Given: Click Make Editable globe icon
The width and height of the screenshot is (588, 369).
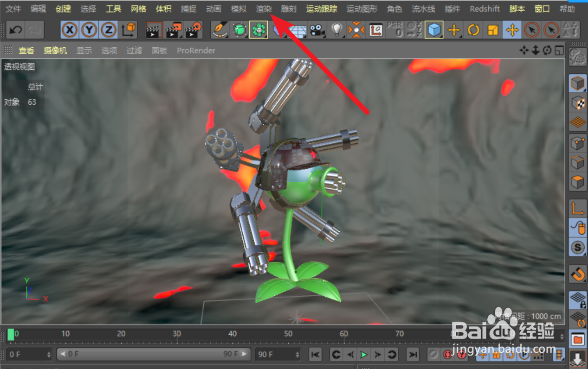Looking at the screenshot, I should (x=578, y=58).
